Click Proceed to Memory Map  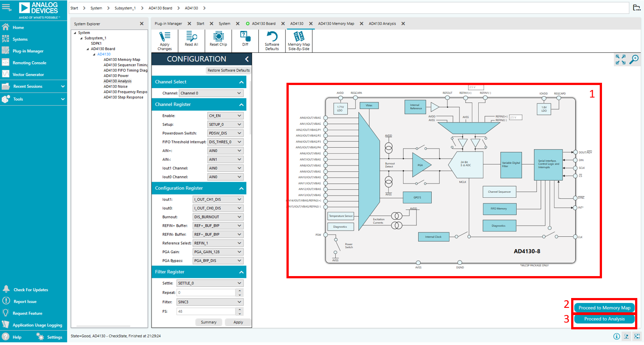pos(604,308)
